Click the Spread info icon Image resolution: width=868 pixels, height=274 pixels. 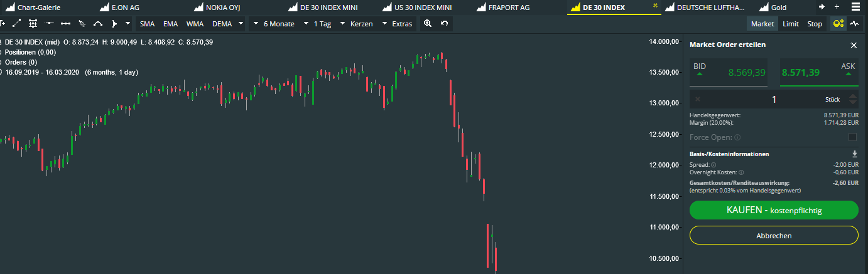pyautogui.click(x=713, y=164)
